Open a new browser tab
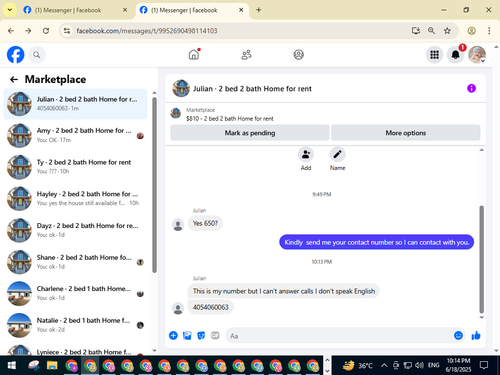The height and width of the screenshot is (375, 500). pyautogui.click(x=258, y=10)
